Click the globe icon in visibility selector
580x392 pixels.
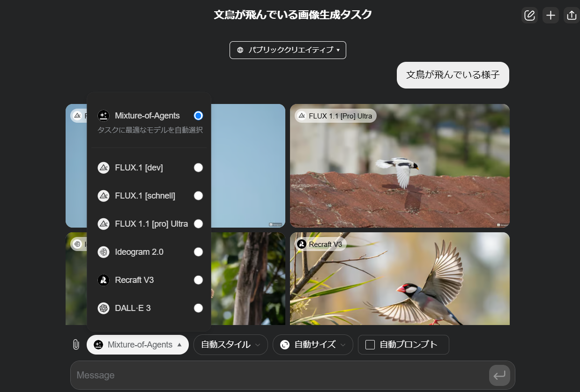pos(240,50)
